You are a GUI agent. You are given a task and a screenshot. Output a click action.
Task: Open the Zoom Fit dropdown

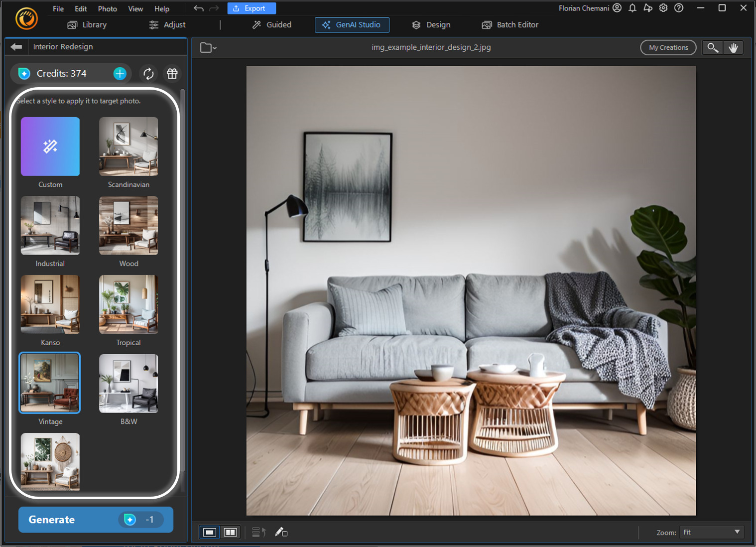(x=712, y=532)
